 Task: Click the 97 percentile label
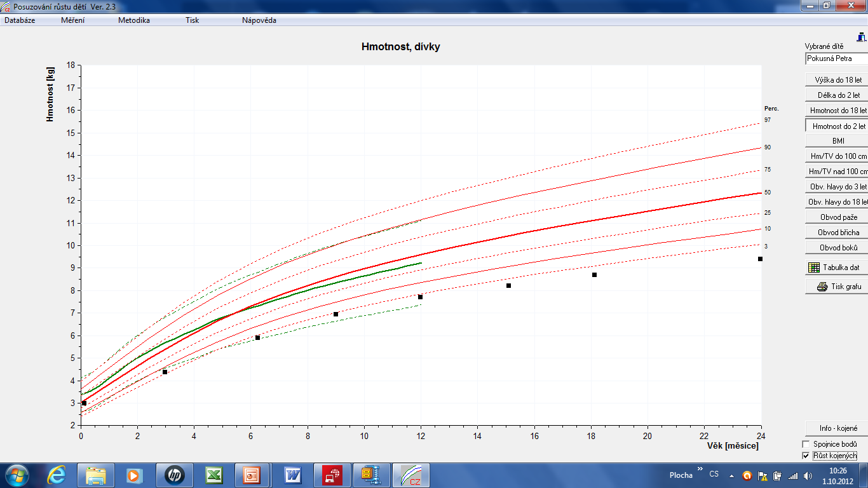768,119
